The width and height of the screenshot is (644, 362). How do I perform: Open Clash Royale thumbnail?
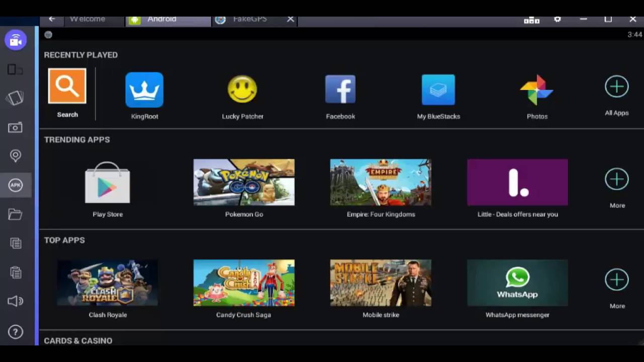[x=107, y=283]
